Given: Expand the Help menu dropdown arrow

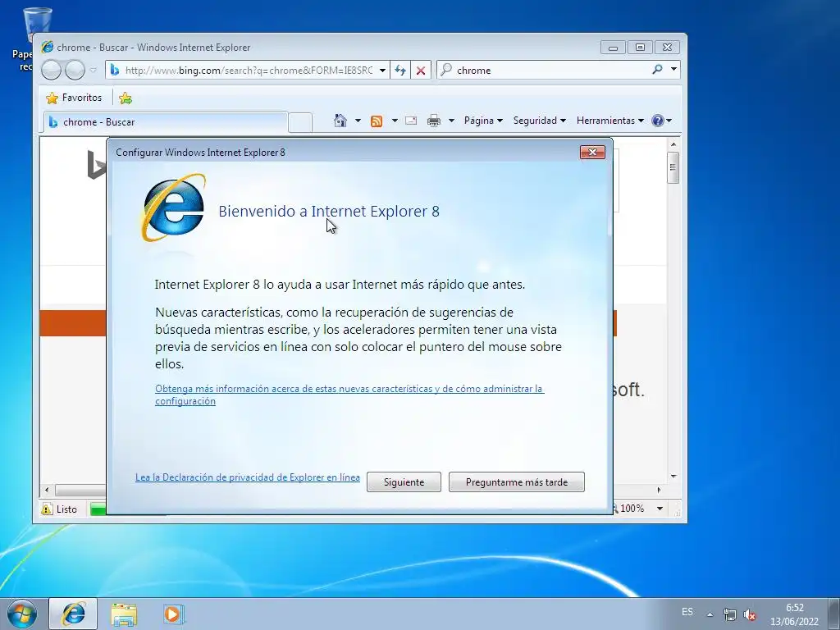Looking at the screenshot, I should [x=669, y=121].
